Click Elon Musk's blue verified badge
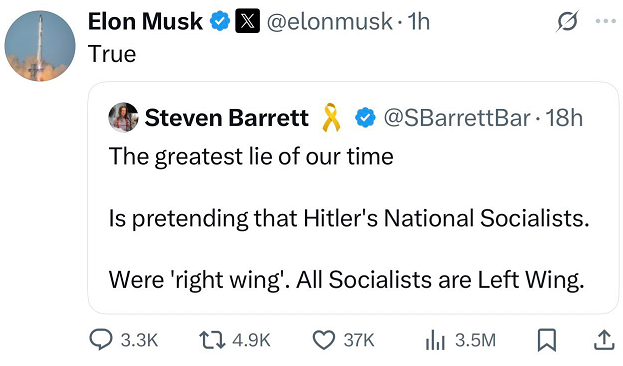Viewport: 623px width, 366px height. coord(220,21)
